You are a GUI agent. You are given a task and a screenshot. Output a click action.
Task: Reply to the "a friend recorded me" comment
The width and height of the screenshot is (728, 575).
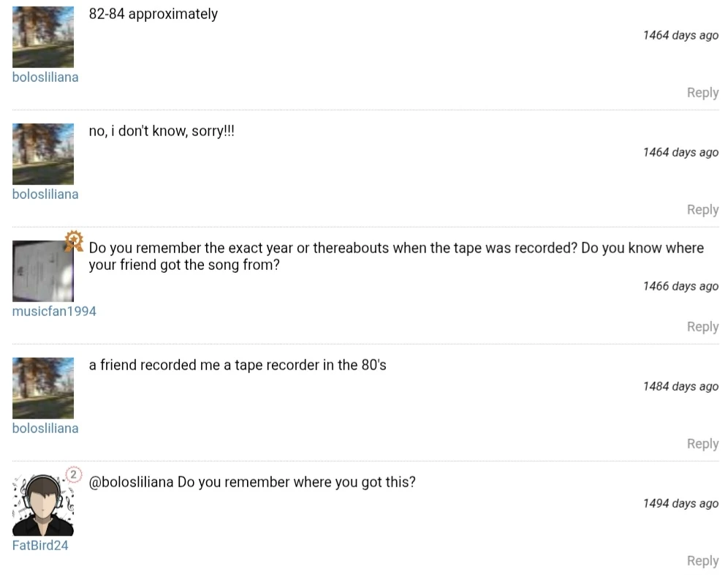coord(702,444)
